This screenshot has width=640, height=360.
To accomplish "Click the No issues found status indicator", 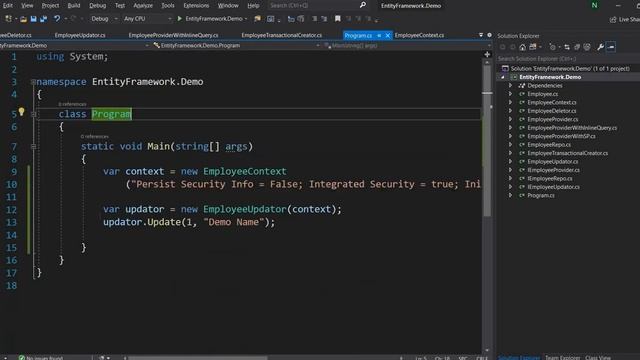I will click(x=40, y=358).
